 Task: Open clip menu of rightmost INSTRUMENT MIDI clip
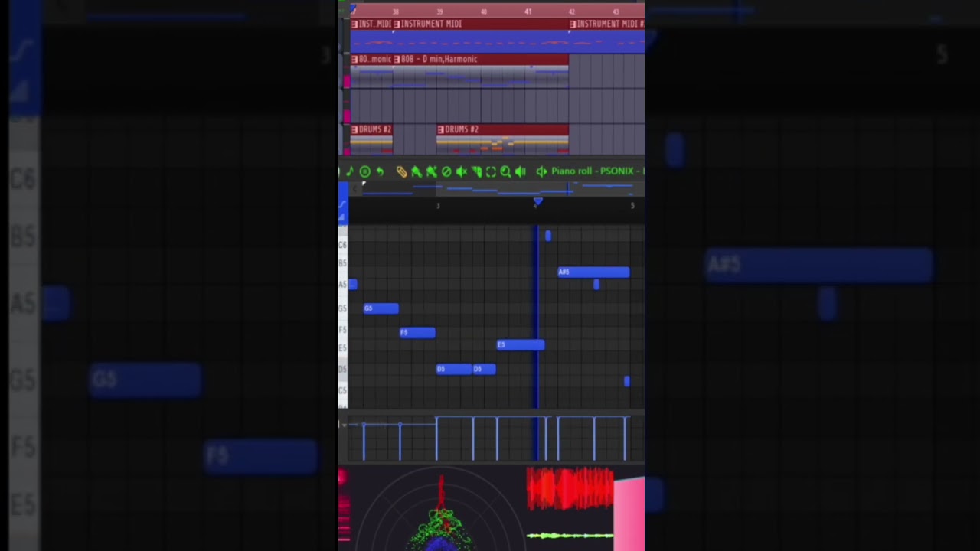pos(573,24)
